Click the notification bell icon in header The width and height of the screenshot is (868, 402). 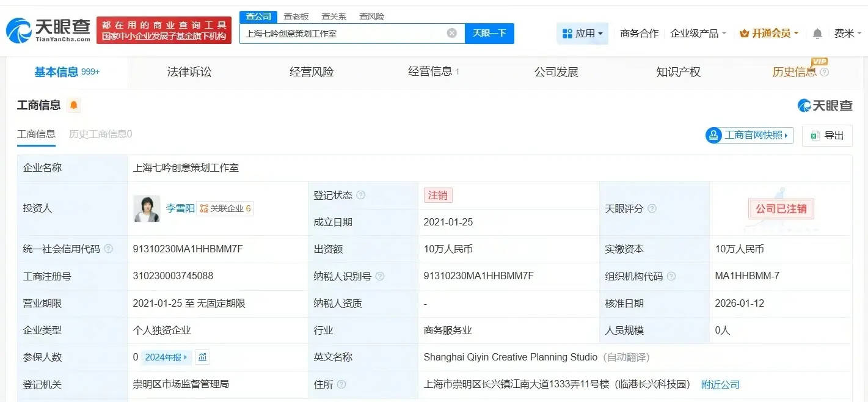[x=817, y=34]
